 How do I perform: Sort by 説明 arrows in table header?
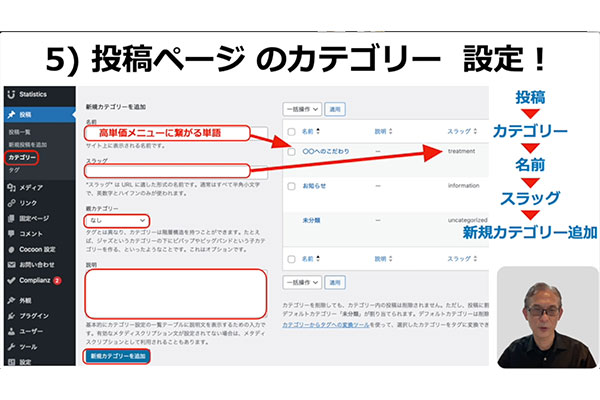pyautogui.click(x=390, y=131)
